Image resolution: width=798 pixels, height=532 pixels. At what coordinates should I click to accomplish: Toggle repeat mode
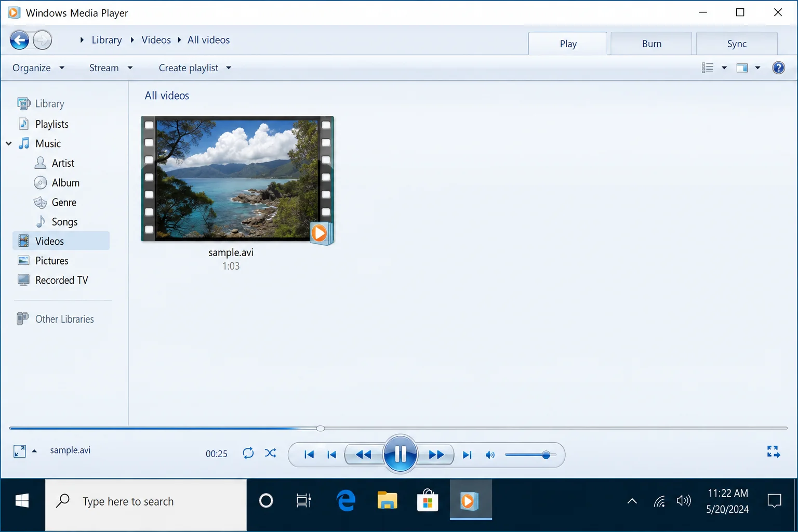pos(248,453)
